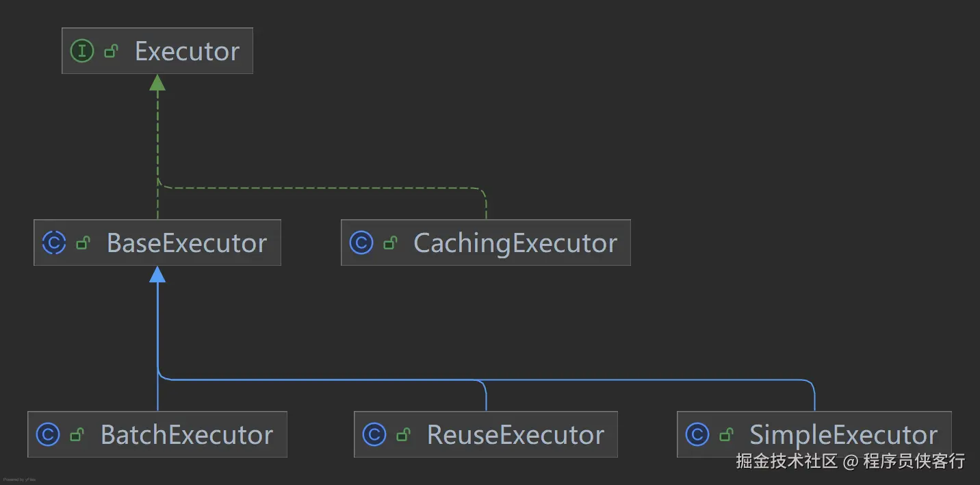Click the lock icon beside BatchExecutor

(x=77, y=434)
